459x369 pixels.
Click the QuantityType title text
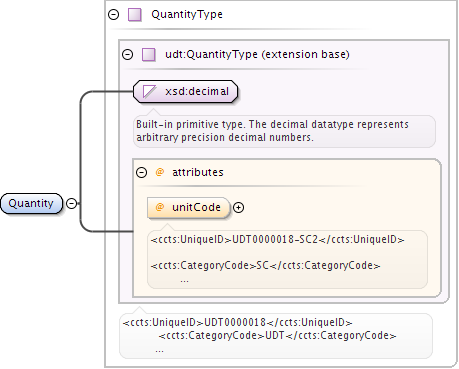[187, 15]
